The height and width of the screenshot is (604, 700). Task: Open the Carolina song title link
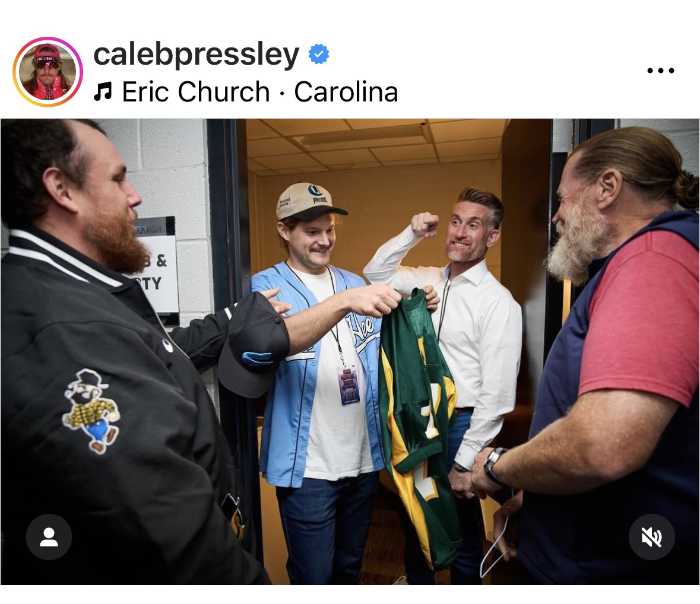(346, 91)
